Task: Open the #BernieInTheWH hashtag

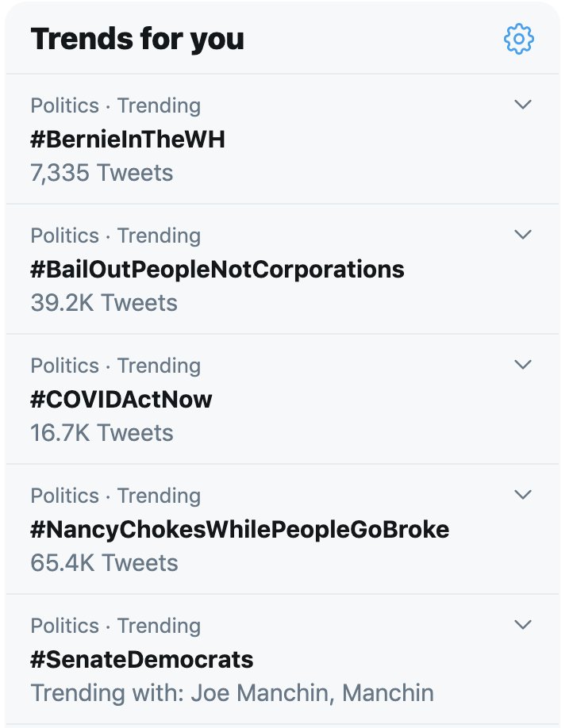Action: pos(128,140)
